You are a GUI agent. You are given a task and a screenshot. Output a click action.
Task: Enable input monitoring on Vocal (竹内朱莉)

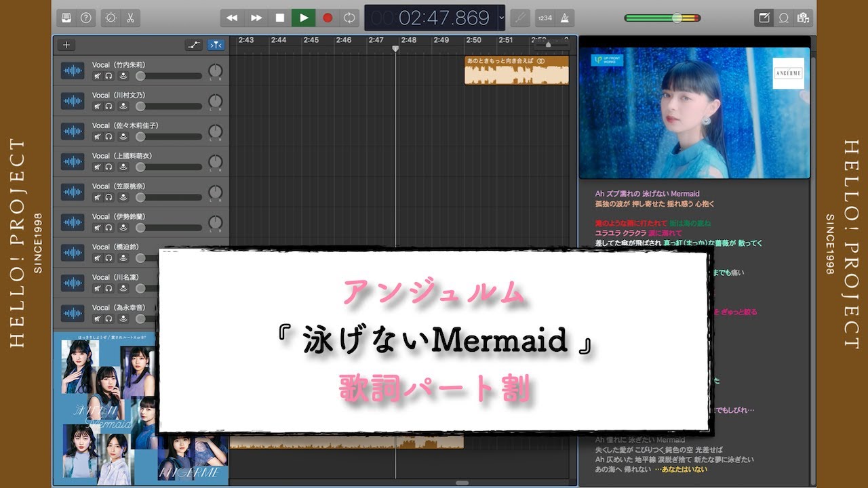coord(123,76)
